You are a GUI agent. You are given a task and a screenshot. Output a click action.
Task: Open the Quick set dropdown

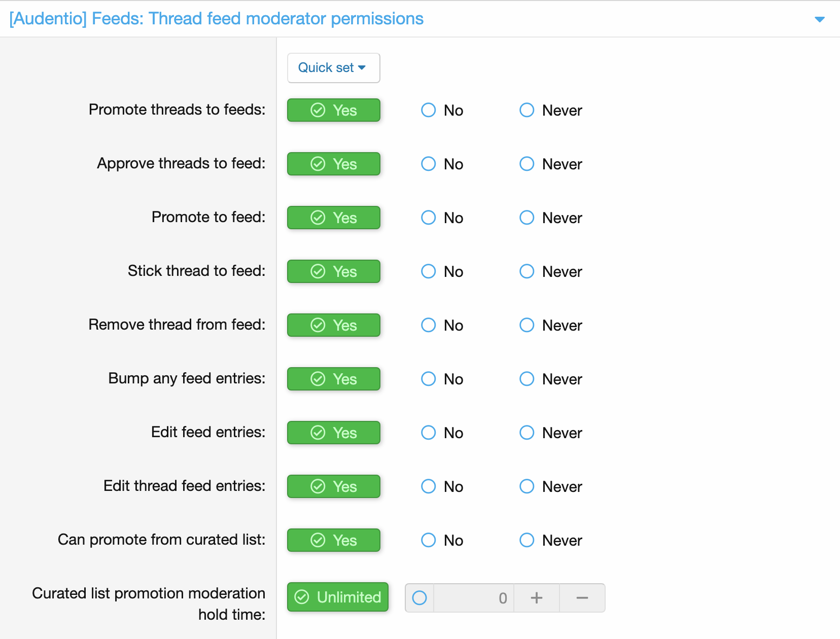(333, 67)
